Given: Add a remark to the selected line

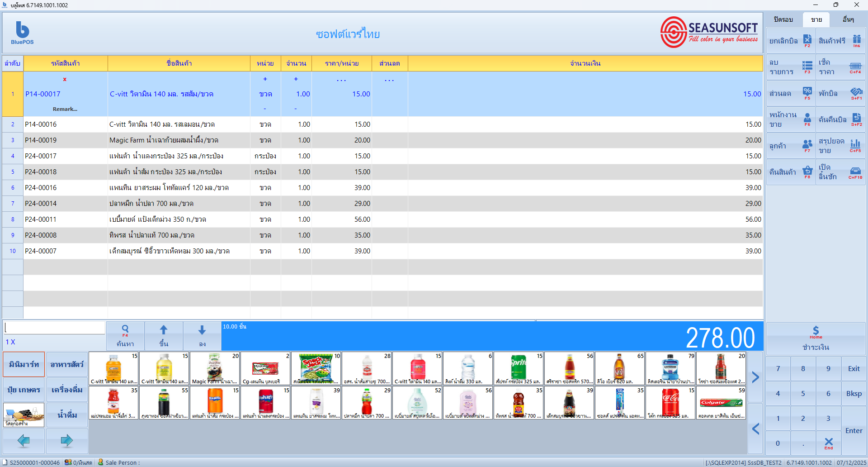Looking at the screenshot, I should coord(65,109).
